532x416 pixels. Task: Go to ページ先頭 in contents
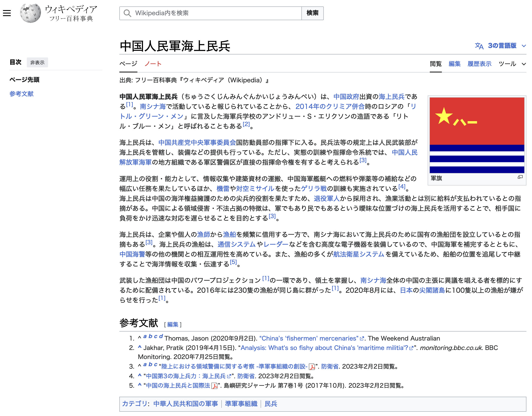pos(24,80)
